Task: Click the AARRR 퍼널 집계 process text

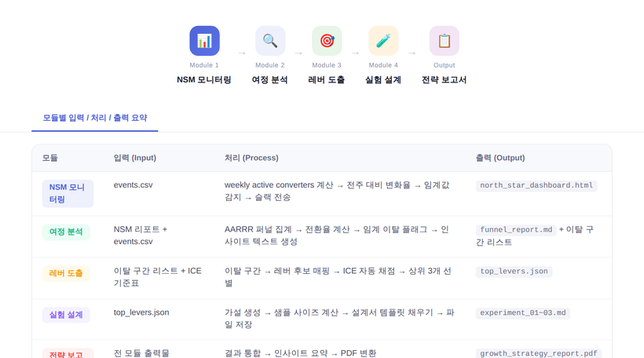Action: [337, 236]
